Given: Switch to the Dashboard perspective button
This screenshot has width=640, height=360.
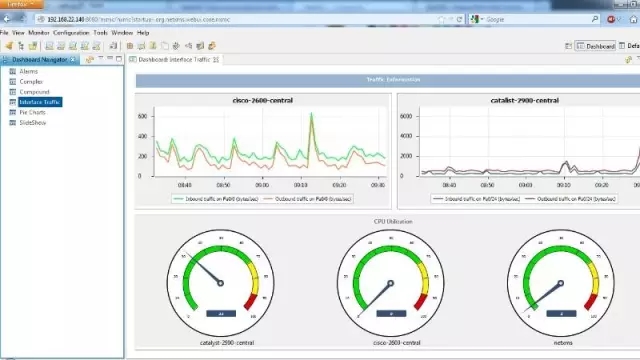Looking at the screenshot, I should click(x=596, y=46).
